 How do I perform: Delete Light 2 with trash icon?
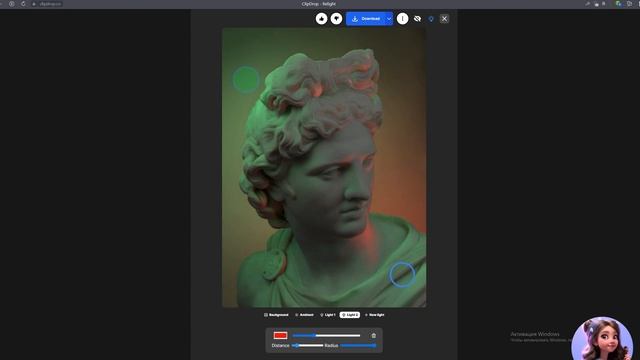(x=373, y=336)
